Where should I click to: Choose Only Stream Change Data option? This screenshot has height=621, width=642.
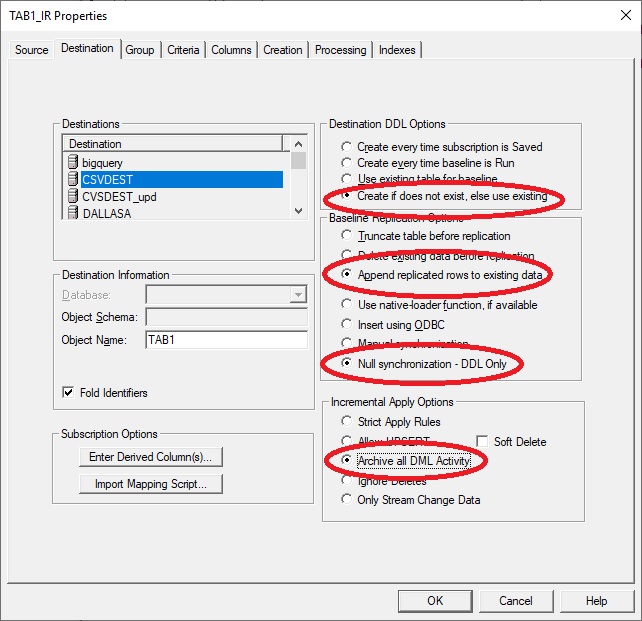tap(347, 500)
